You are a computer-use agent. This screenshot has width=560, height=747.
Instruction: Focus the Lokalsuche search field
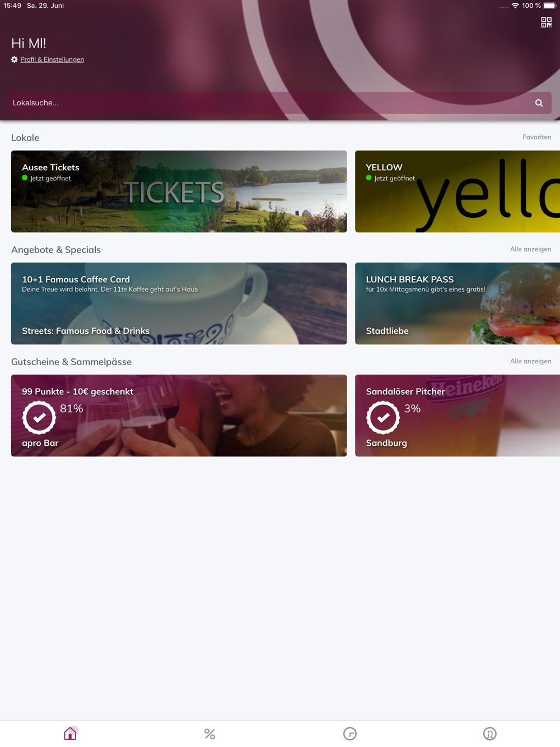[x=280, y=103]
